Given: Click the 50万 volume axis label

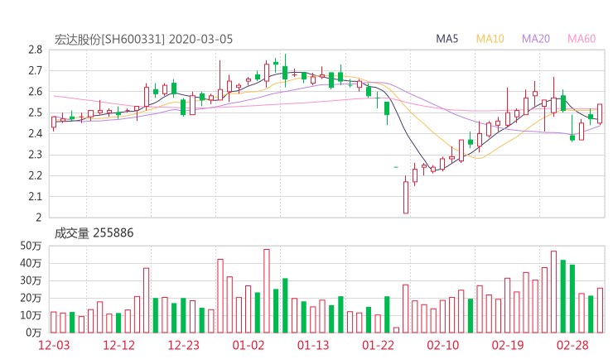Looking at the screenshot, I should pos(31,246).
